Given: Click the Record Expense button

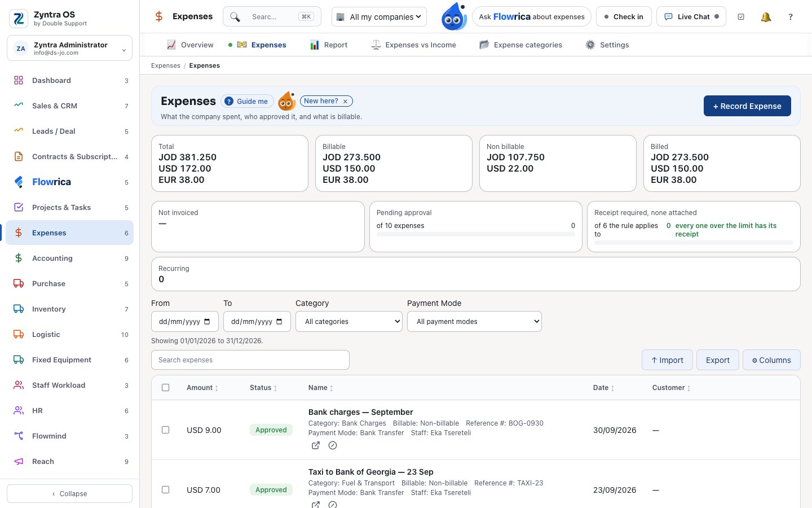Looking at the screenshot, I should tap(747, 106).
